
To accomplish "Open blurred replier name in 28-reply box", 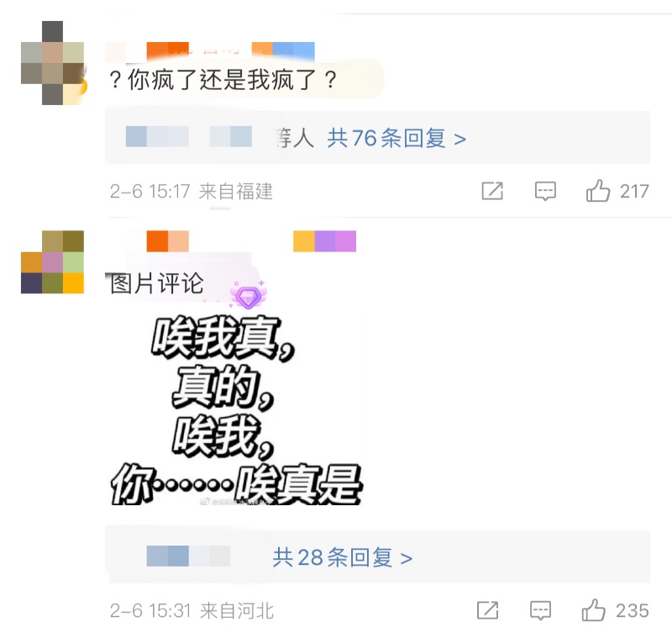I will tap(188, 557).
